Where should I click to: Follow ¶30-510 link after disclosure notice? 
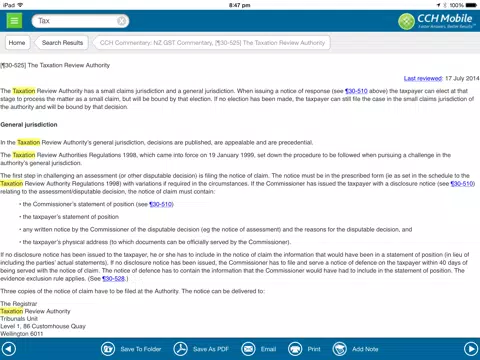tap(462, 184)
